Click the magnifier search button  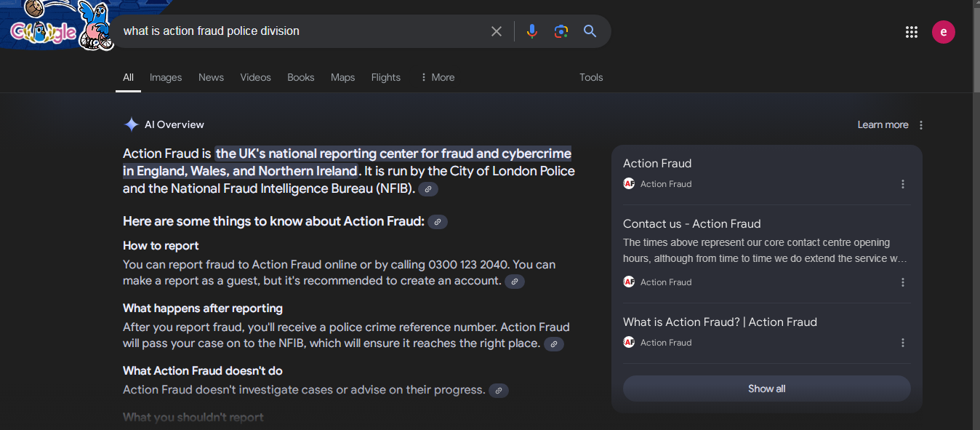tap(590, 31)
